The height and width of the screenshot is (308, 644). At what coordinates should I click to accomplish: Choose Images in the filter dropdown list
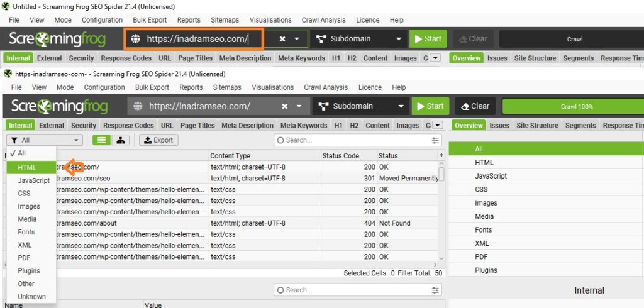click(x=31, y=206)
